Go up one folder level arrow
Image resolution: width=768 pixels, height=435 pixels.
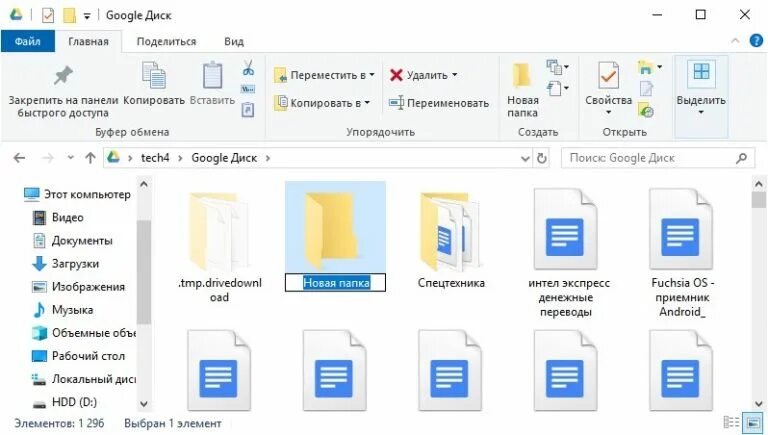click(x=90, y=158)
